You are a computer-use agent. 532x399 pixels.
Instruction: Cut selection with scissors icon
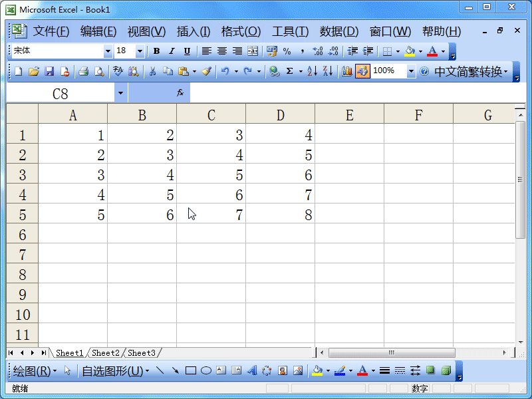click(152, 72)
